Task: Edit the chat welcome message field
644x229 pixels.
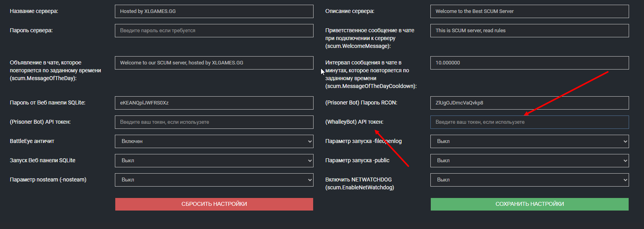Action: tap(530, 31)
